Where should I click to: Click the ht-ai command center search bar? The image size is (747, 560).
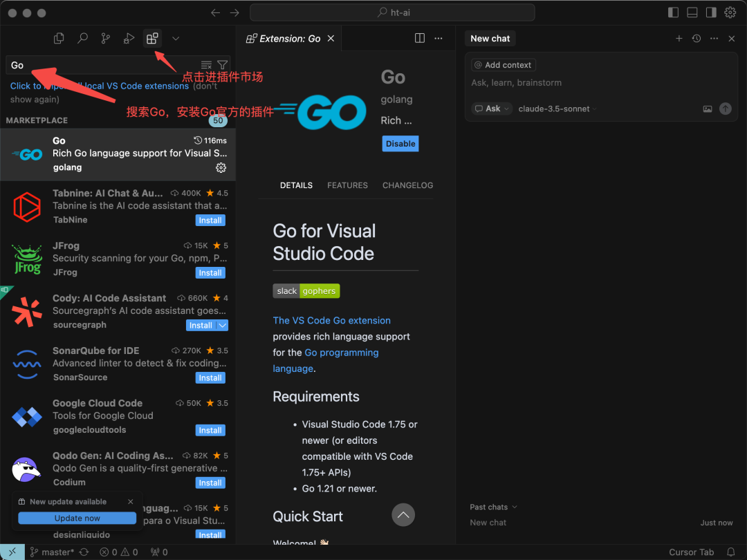click(x=392, y=13)
